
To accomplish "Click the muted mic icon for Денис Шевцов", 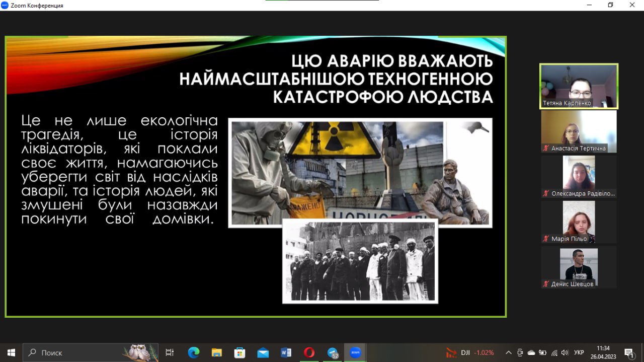I will click(546, 284).
